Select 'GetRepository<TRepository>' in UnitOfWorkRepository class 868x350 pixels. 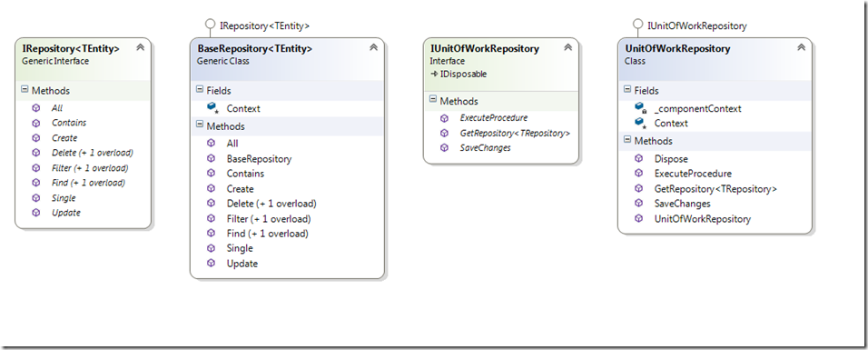coord(715,188)
